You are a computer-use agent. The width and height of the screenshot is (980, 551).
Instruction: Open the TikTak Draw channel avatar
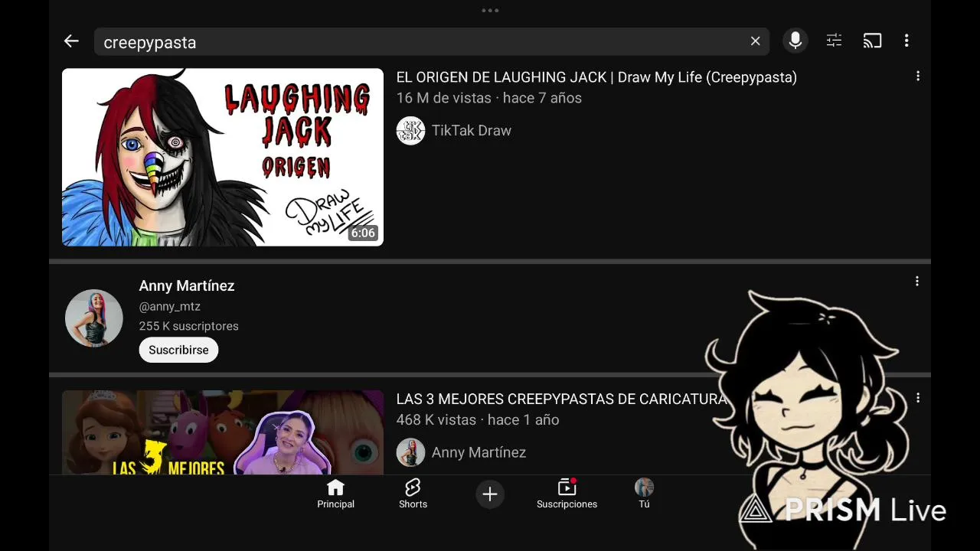[x=410, y=131]
